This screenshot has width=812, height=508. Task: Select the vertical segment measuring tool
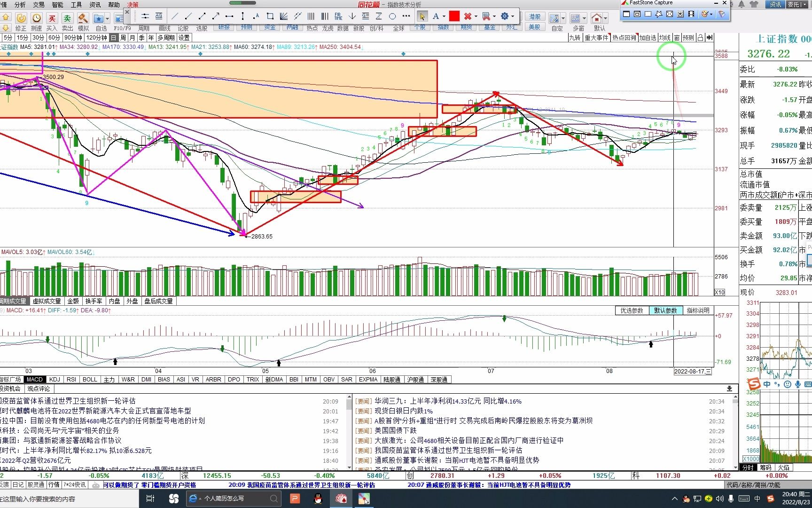[x=243, y=16]
